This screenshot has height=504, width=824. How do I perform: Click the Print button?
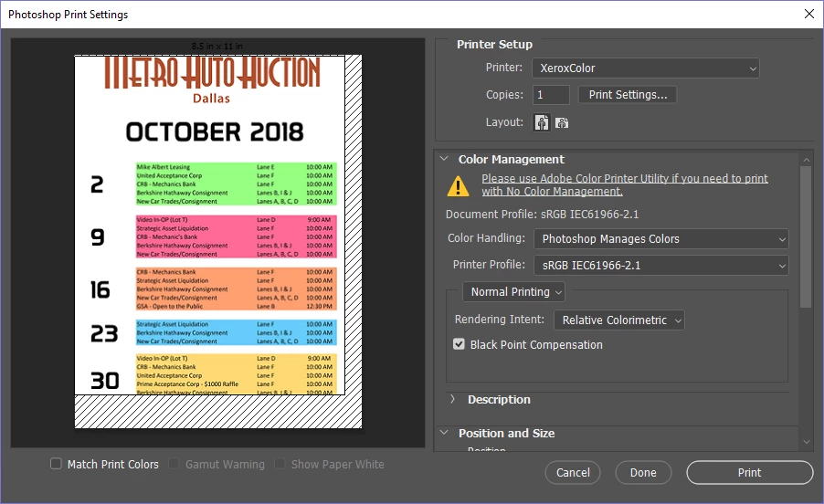pos(749,473)
